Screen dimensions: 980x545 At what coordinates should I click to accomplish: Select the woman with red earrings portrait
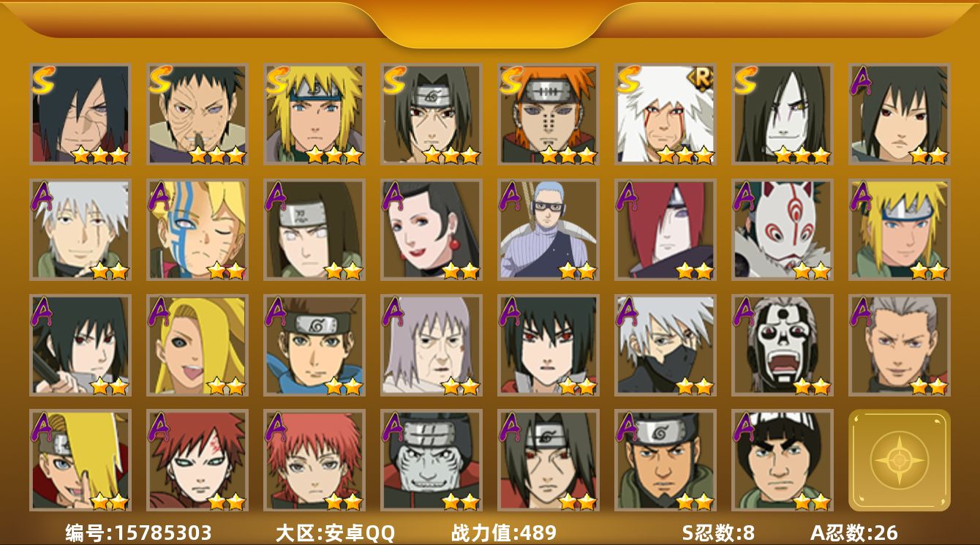pyautogui.click(x=431, y=230)
